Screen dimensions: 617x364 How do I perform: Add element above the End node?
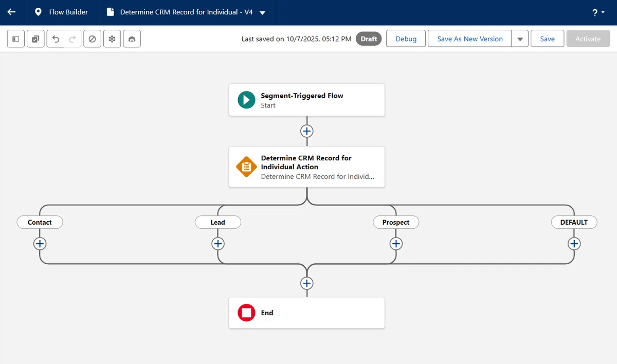(x=306, y=283)
